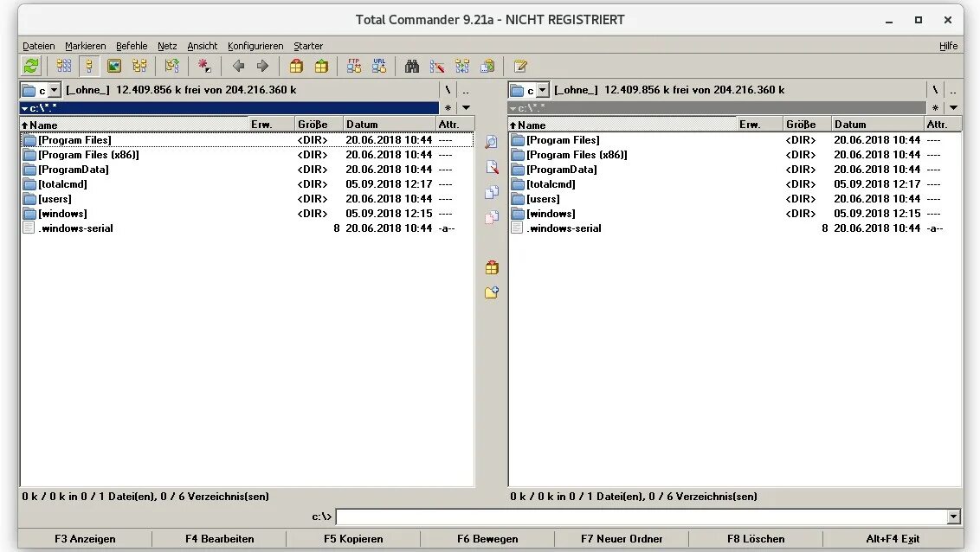
Task: Open the right panel drive dropdown
Action: pyautogui.click(x=543, y=90)
